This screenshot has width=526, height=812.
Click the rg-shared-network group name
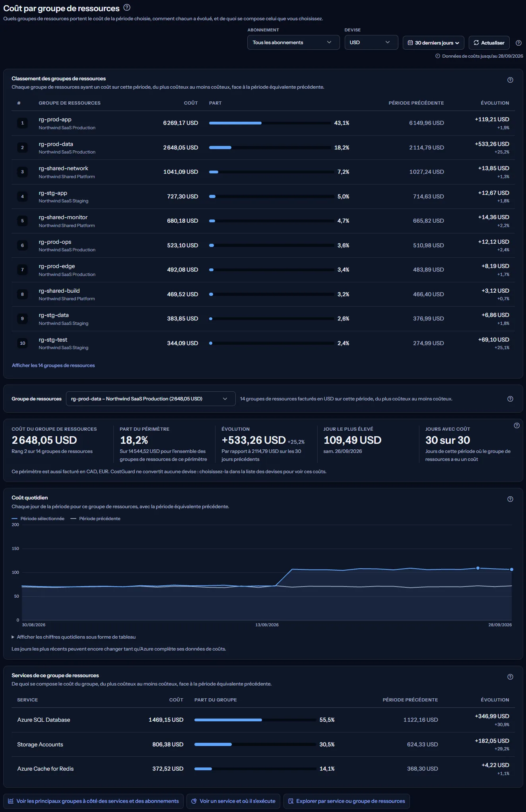(x=63, y=168)
